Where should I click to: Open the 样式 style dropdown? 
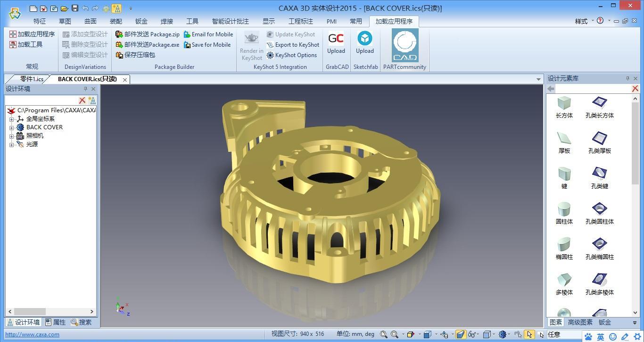(584, 21)
